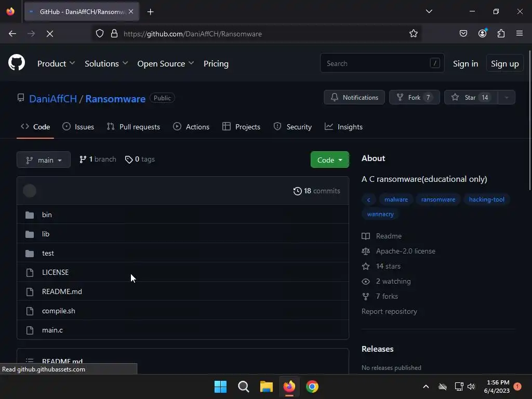Stop page loading with the X icon

[50, 34]
